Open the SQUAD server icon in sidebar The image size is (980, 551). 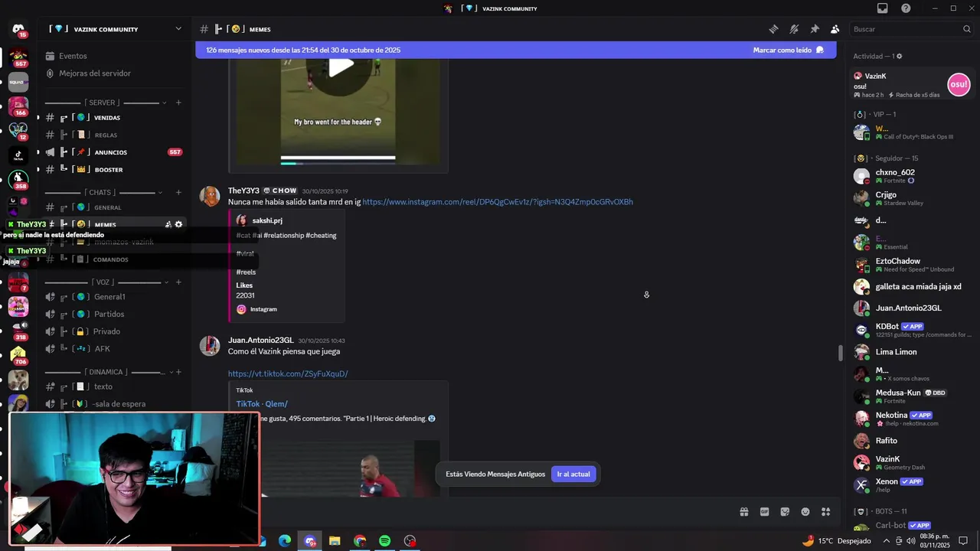pyautogui.click(x=18, y=82)
